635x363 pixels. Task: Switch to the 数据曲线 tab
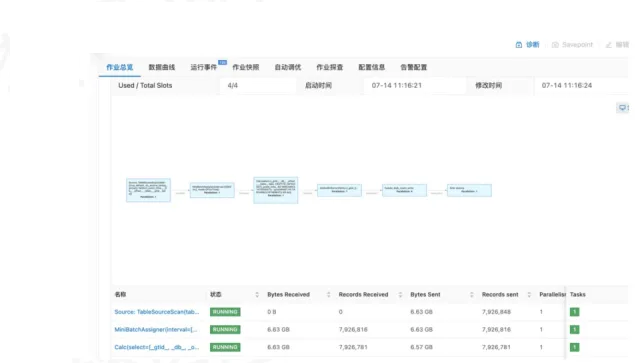[x=162, y=67]
